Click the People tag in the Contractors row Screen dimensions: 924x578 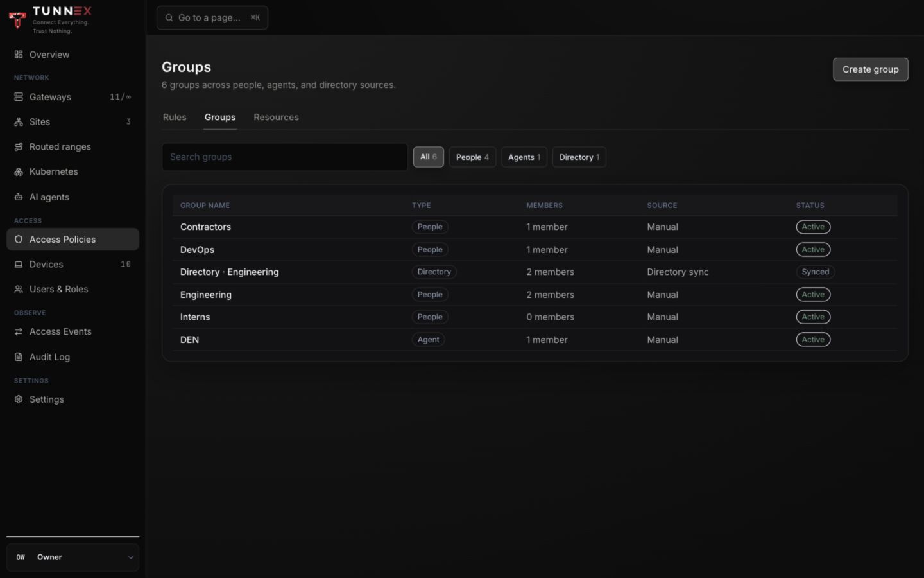(430, 227)
